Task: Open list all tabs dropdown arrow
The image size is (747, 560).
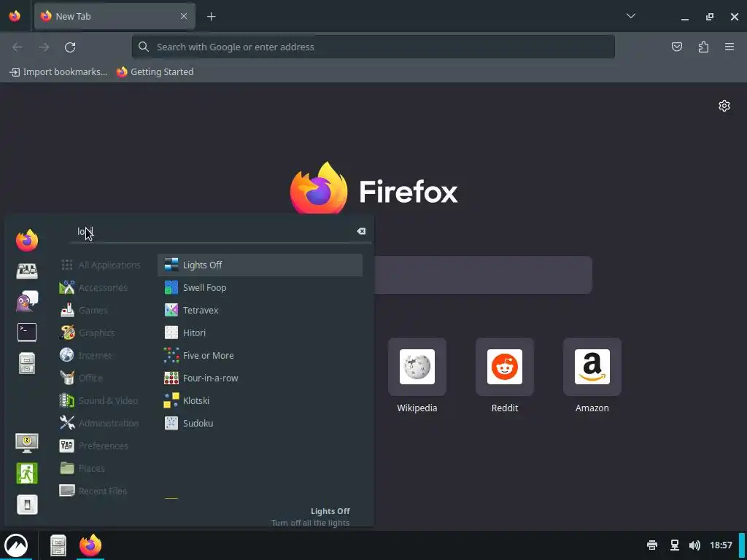Action: point(631,16)
